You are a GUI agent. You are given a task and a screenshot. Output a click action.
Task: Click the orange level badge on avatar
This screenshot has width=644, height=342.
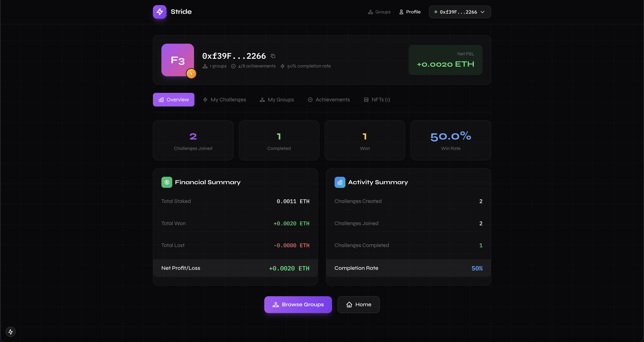point(191,74)
